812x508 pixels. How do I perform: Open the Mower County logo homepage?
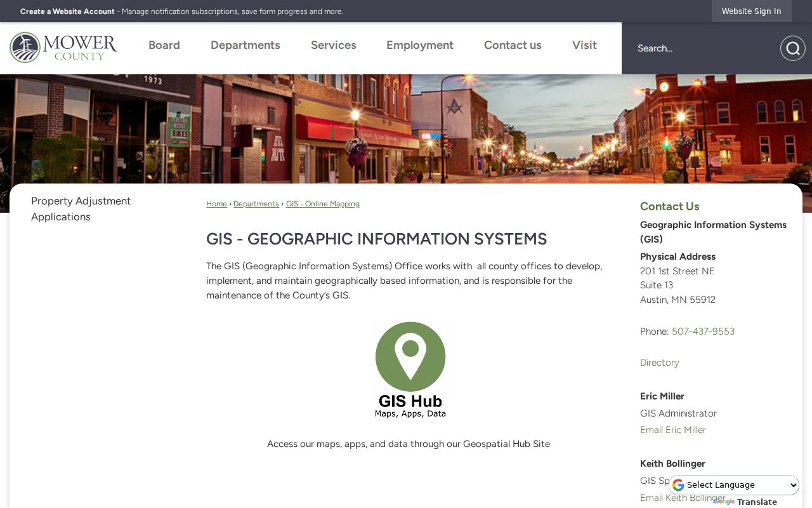(x=63, y=48)
